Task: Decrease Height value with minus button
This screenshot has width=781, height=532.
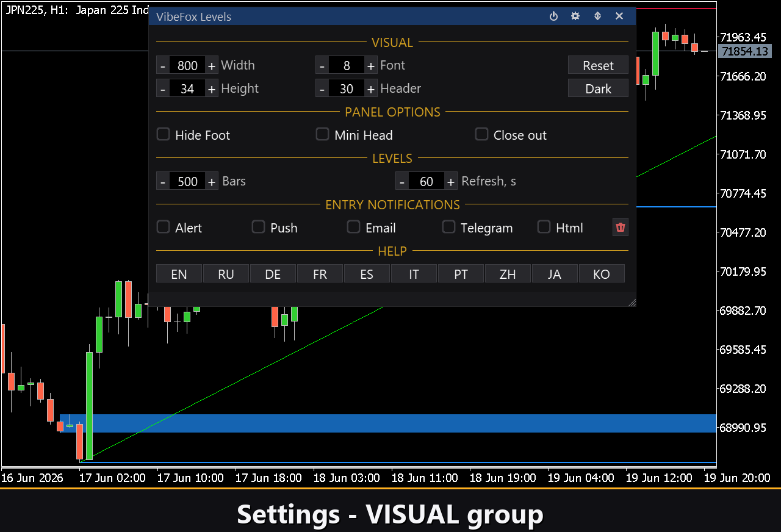Action: 163,89
